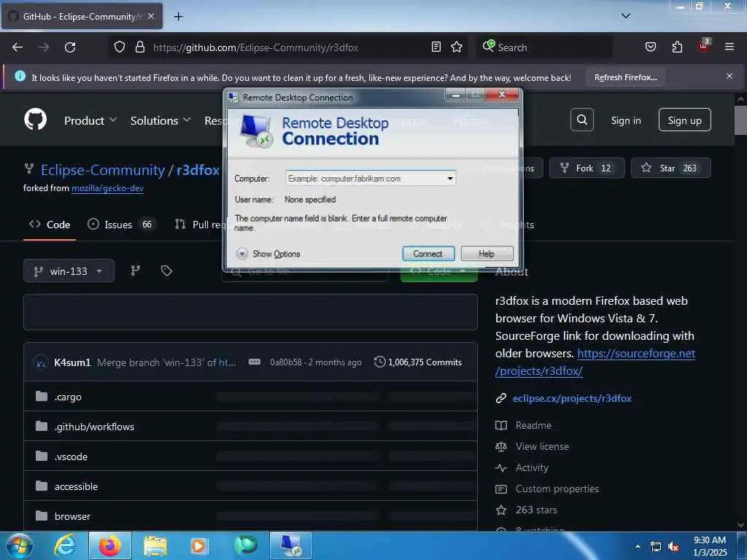747x560 pixels.
Task: Open the .github/workflows folder
Action: [94, 427]
